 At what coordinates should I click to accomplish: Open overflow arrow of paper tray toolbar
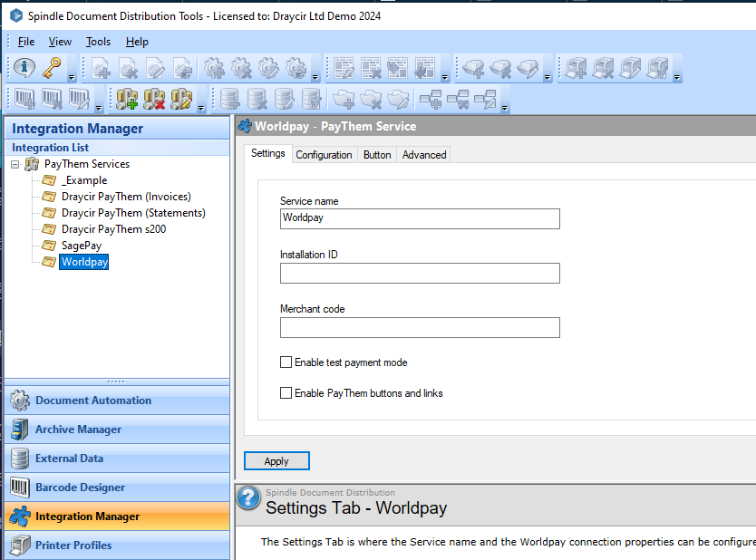pos(548,77)
